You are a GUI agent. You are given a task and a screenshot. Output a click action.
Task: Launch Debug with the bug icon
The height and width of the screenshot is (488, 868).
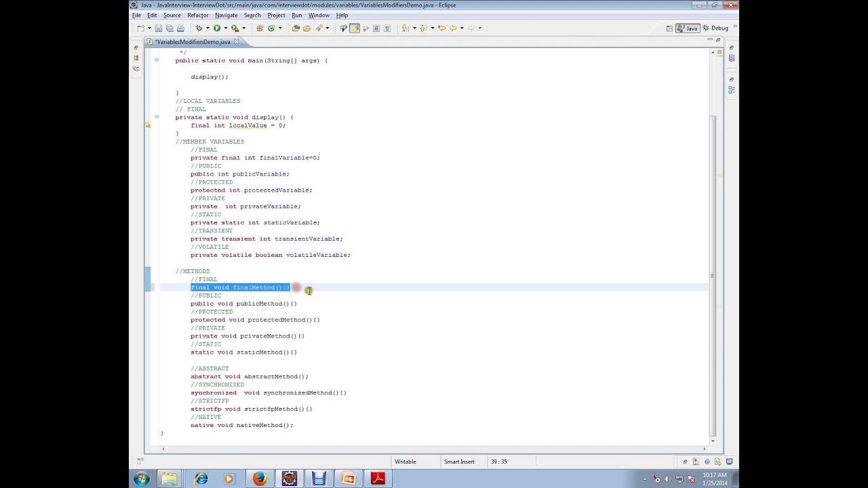(199, 28)
